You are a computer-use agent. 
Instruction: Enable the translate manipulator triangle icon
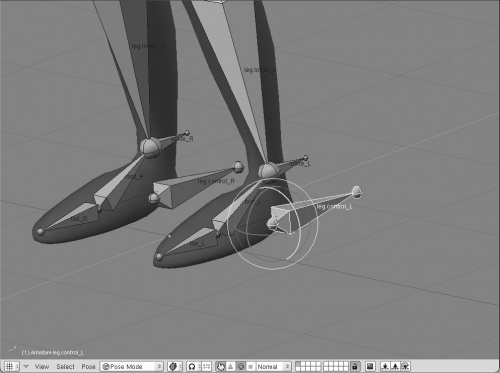(x=231, y=366)
